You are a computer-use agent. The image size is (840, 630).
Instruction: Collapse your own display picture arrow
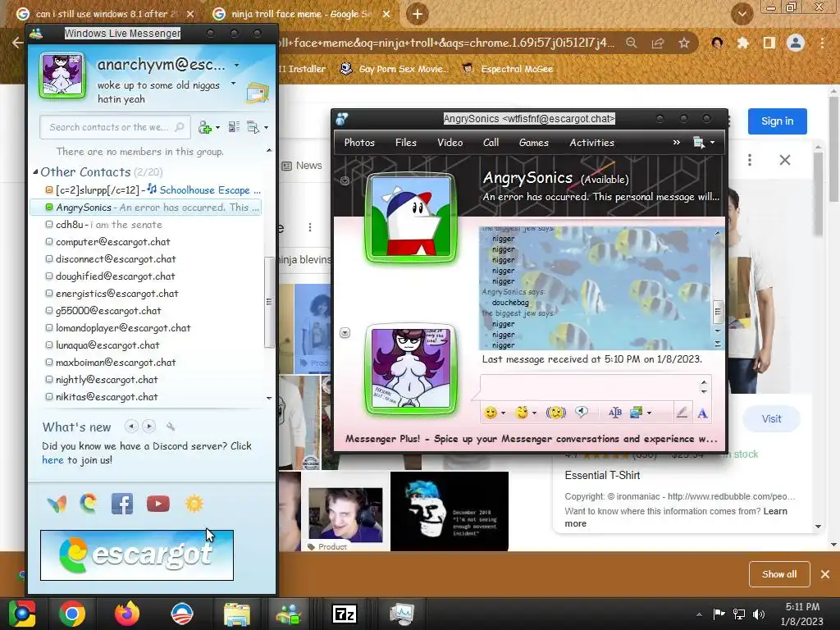point(345,333)
